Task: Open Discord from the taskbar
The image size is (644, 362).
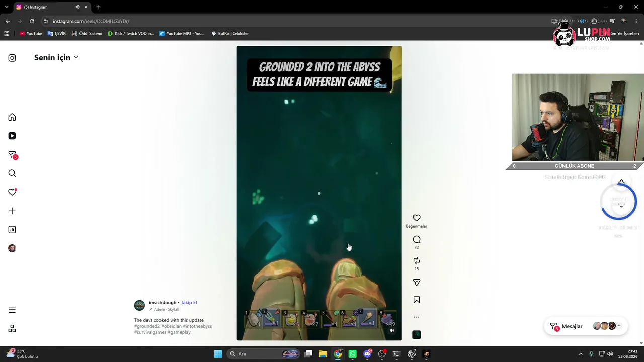Action: pyautogui.click(x=367, y=354)
